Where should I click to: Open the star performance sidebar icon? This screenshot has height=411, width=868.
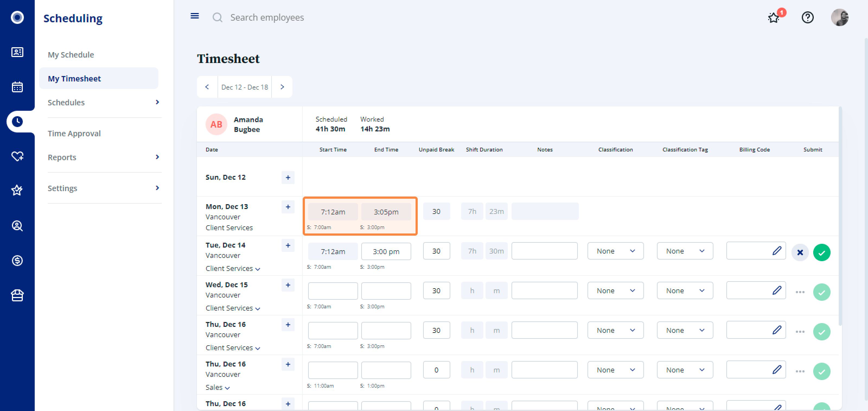(x=17, y=191)
